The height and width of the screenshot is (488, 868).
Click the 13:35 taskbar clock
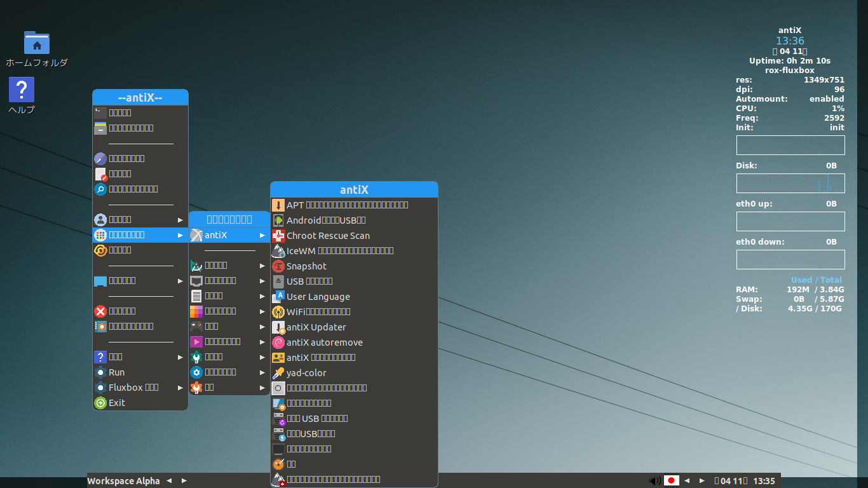coord(764,481)
